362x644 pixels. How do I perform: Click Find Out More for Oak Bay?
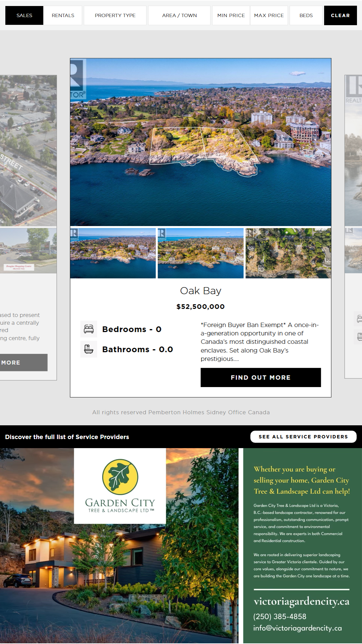260,377
